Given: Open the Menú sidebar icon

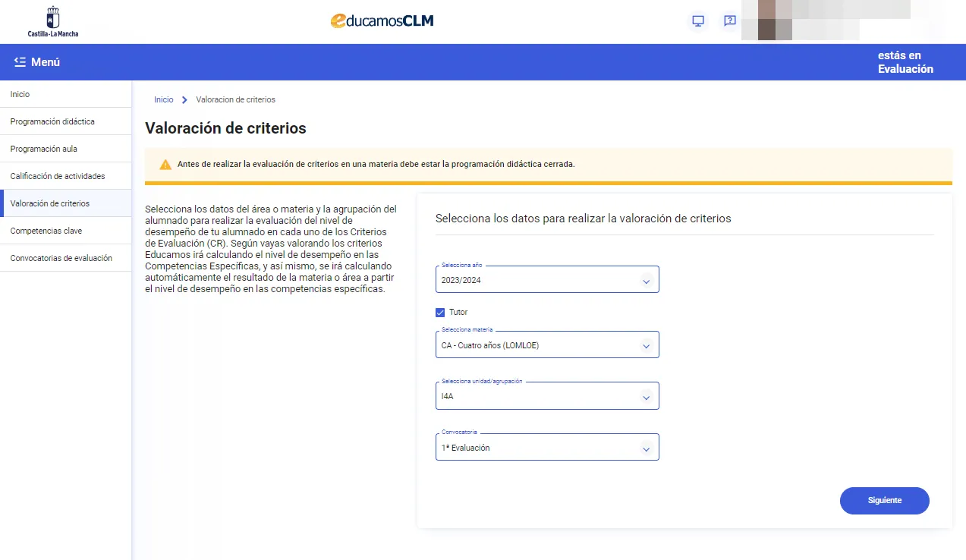Looking at the screenshot, I should pyautogui.click(x=21, y=61).
